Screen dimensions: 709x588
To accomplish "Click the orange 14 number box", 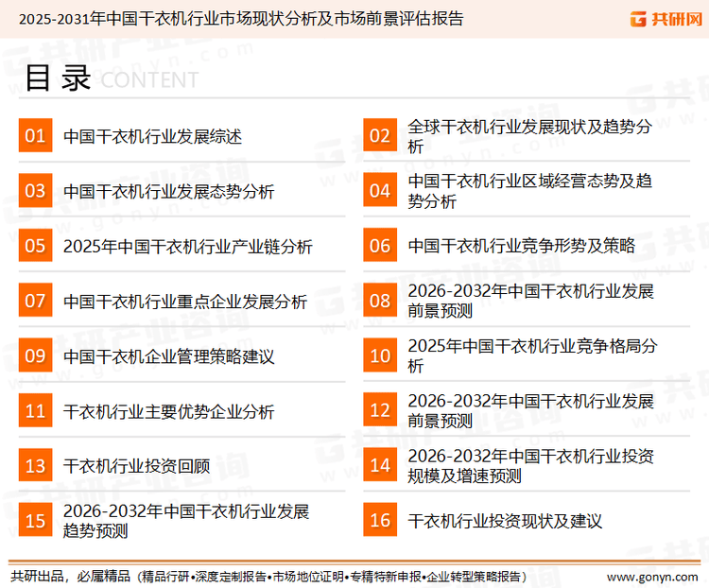I will pos(380,465).
